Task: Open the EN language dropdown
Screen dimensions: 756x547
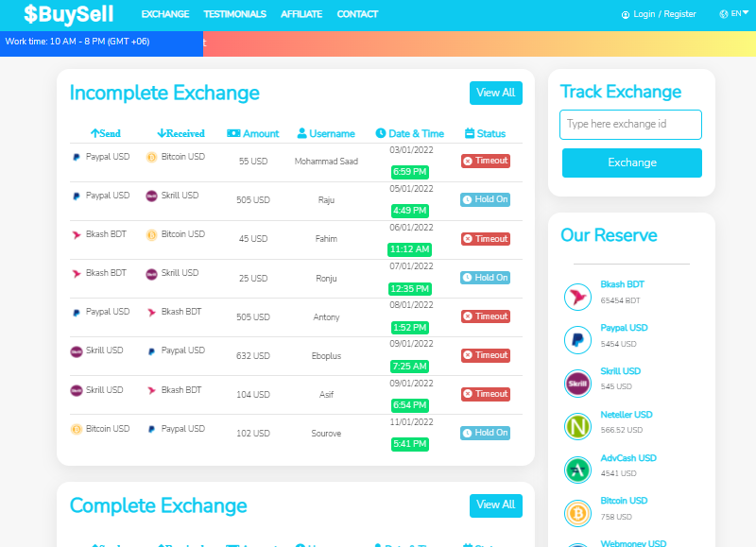Action: click(x=734, y=14)
